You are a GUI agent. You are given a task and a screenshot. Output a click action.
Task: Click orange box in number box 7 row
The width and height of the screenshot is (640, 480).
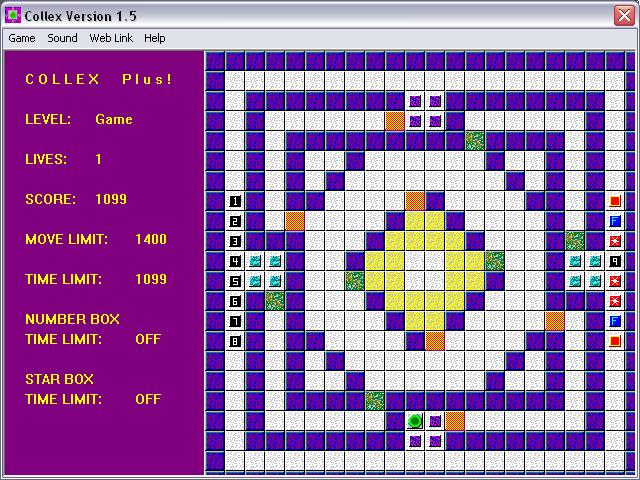coord(555,321)
